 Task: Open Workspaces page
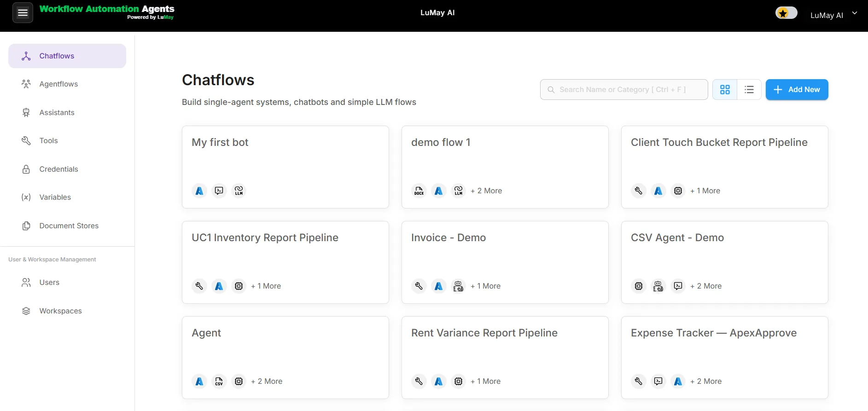tap(67, 311)
